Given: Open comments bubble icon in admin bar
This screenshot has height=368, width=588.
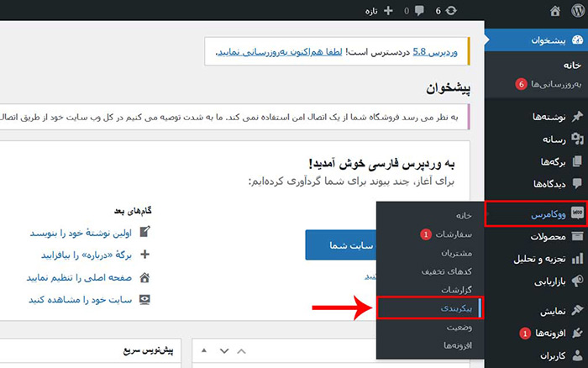Looking at the screenshot, I should [419, 11].
